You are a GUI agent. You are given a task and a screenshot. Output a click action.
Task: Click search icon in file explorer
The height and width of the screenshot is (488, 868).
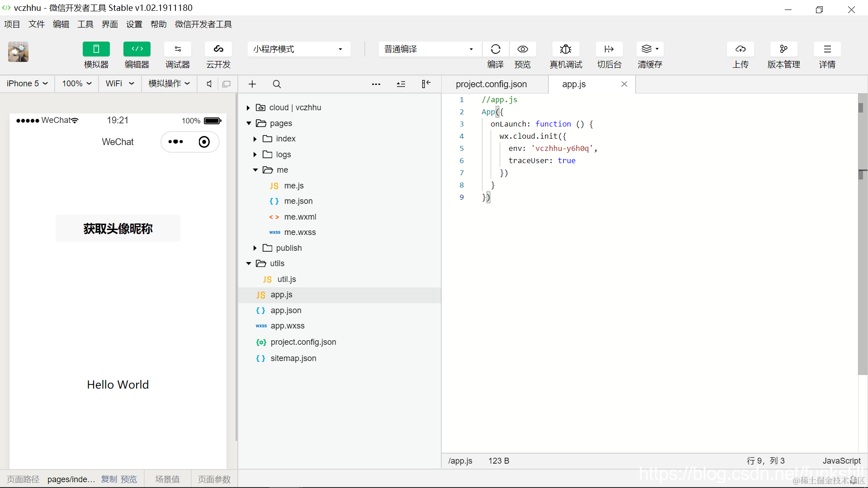[x=277, y=84]
